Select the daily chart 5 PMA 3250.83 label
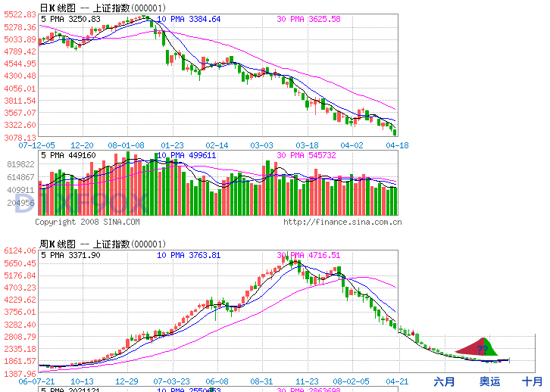This screenshot has height=392, width=550. tap(70, 19)
